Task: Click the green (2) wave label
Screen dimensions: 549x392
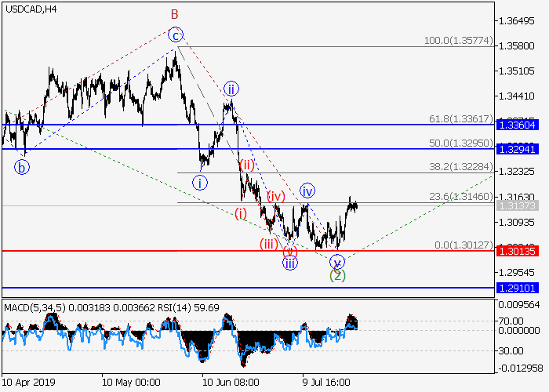Action: click(x=337, y=275)
